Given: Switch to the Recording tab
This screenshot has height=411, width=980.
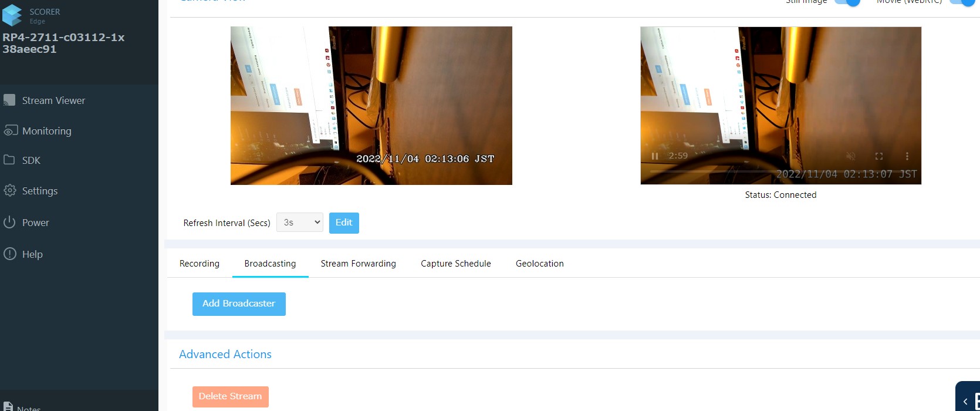Looking at the screenshot, I should 199,264.
